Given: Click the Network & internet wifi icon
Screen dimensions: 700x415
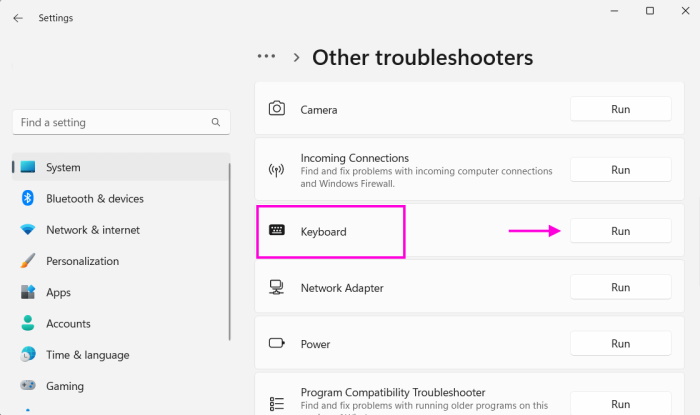Looking at the screenshot, I should (x=28, y=230).
